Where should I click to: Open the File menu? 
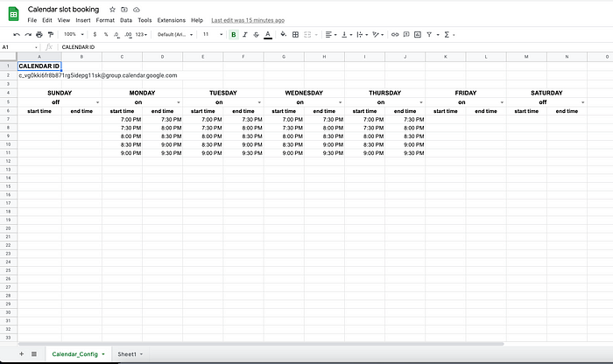coord(32,20)
